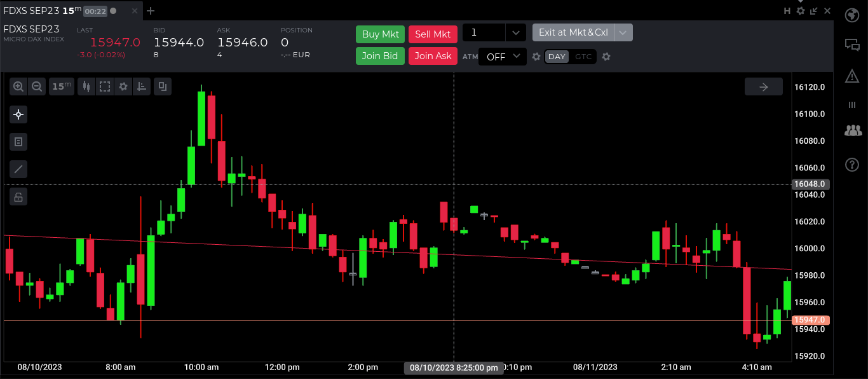Screen dimensions: 868x379
Task: Click the 08/11/2023 date axis label
Action: [x=595, y=368]
